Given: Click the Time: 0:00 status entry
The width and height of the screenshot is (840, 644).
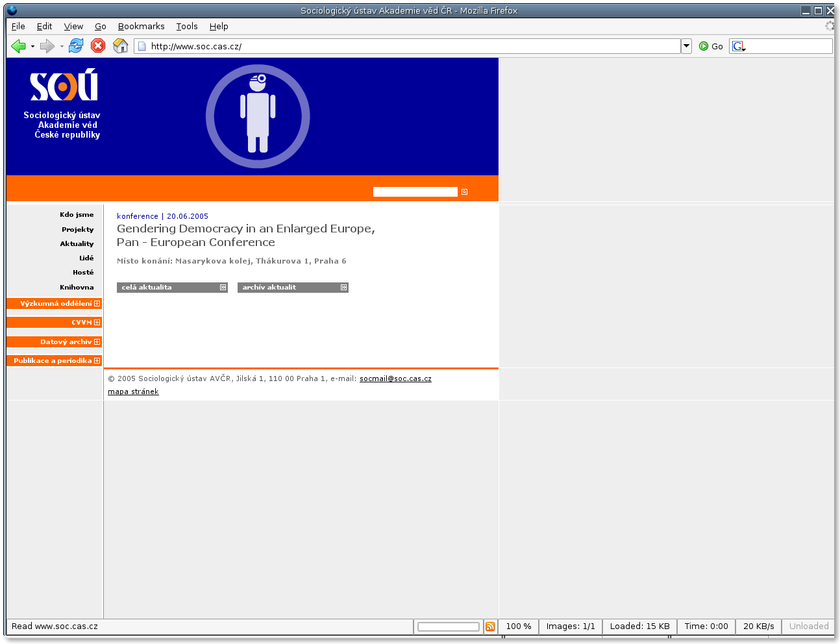Looking at the screenshot, I should click(x=706, y=626).
